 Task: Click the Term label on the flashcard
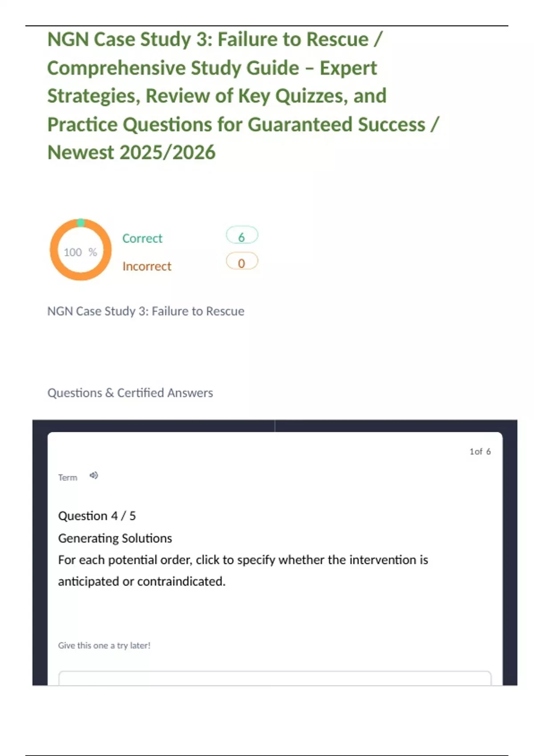(67, 477)
